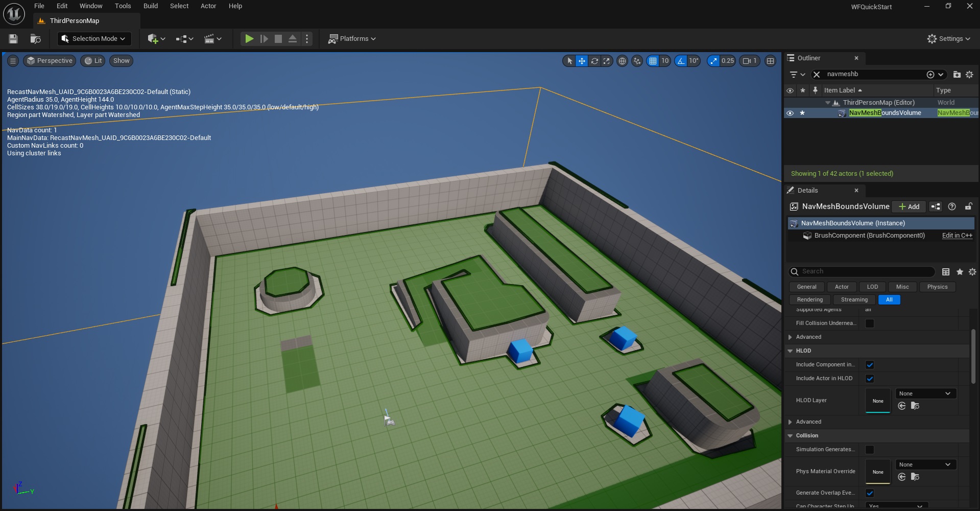Image resolution: width=980 pixels, height=511 pixels.
Task: Select the Physics filter tab
Action: click(937, 287)
